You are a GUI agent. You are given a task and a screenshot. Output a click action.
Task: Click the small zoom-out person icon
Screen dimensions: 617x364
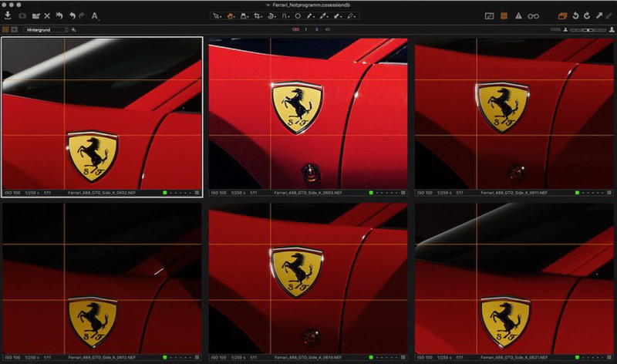click(565, 29)
